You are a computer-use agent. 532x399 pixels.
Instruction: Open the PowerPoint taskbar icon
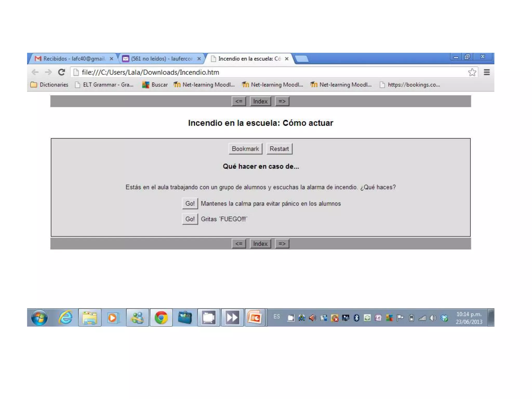click(255, 317)
